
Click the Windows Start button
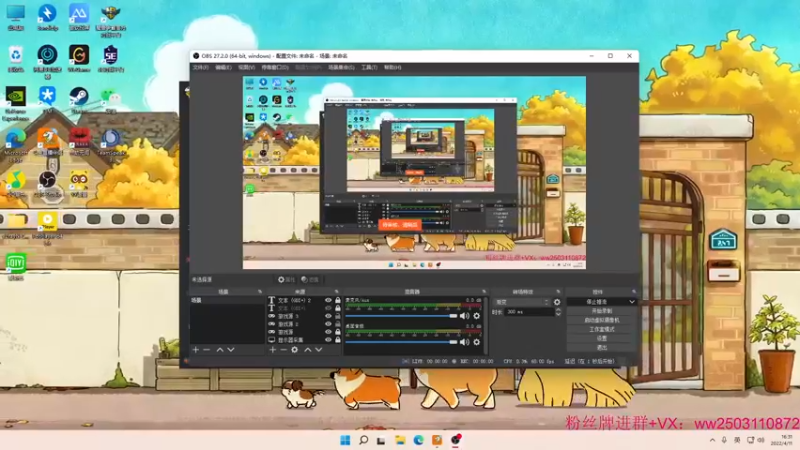point(345,440)
